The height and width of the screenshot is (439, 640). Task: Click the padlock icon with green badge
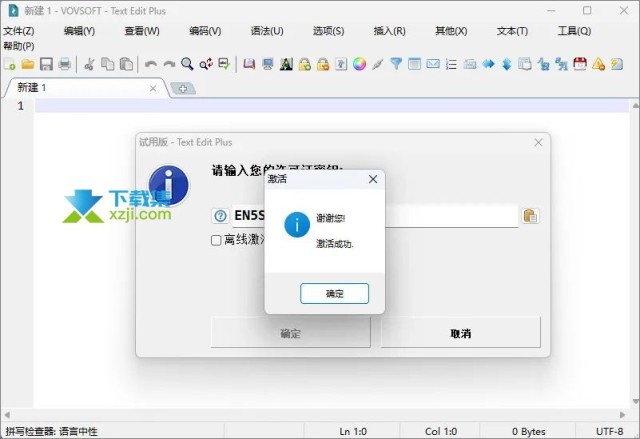pos(304,64)
